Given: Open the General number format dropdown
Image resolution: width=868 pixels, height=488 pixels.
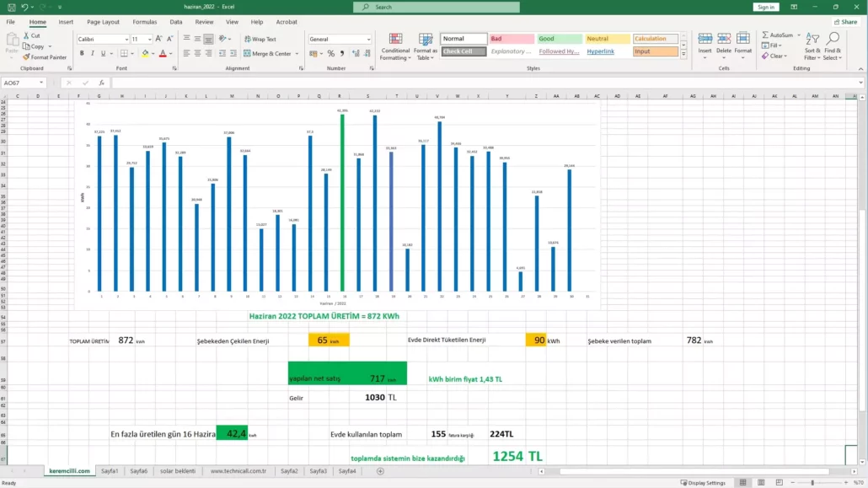Looking at the screenshot, I should pyautogui.click(x=368, y=40).
